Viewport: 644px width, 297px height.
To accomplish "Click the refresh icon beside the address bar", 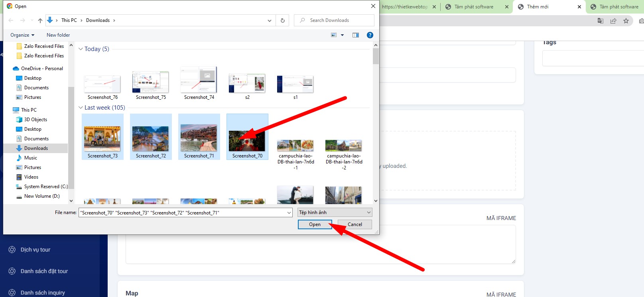I will tap(283, 20).
